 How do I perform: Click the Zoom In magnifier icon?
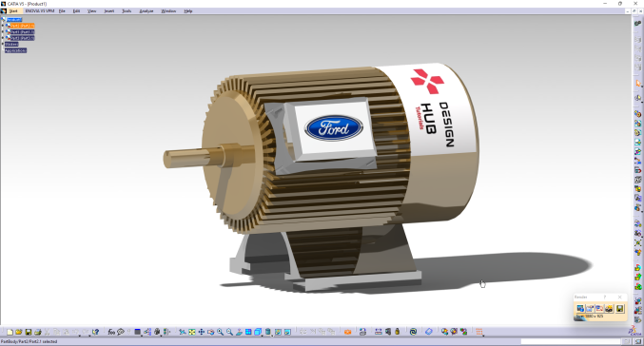[220, 332]
